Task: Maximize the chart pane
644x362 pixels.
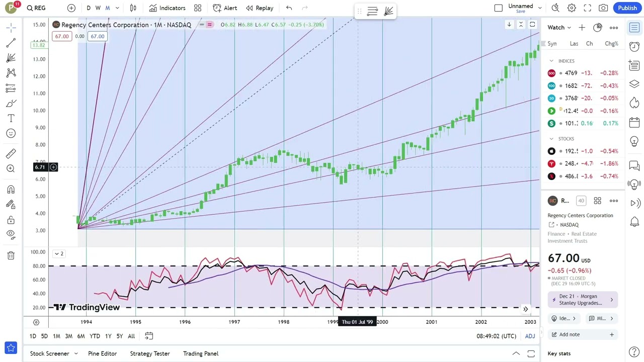Action: click(x=532, y=25)
